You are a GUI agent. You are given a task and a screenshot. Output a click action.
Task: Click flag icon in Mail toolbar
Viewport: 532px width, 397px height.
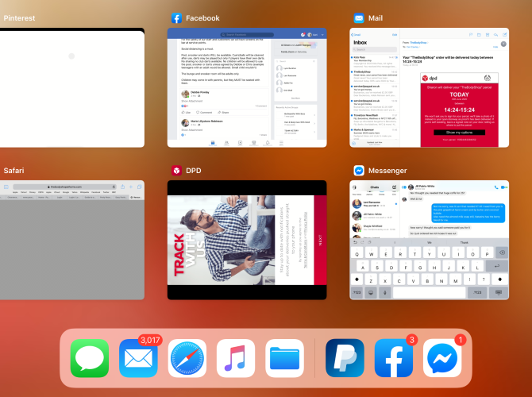click(x=471, y=35)
